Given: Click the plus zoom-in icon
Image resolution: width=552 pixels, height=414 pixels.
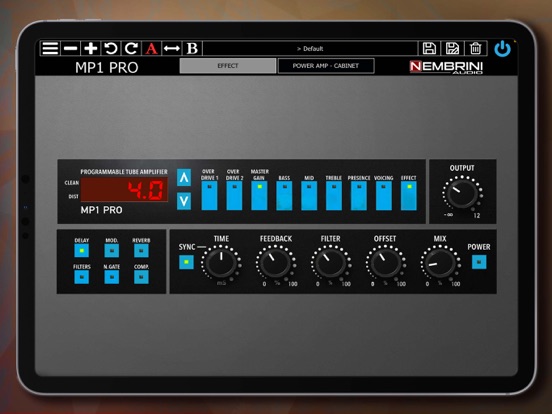Looking at the screenshot, I should [90, 48].
